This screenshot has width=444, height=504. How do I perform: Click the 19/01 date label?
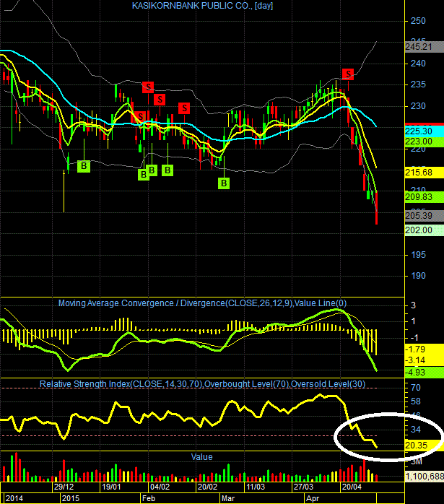(111, 487)
